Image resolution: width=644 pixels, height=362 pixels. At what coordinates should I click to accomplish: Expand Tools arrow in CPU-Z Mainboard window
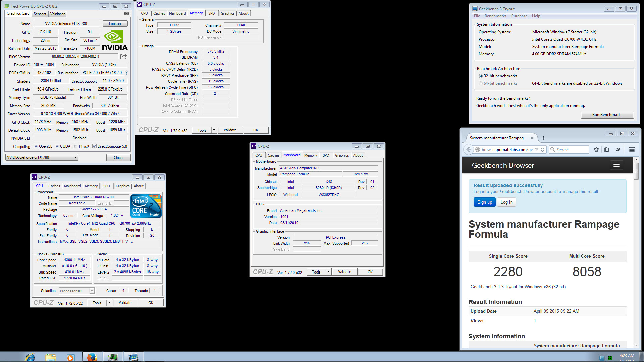(328, 272)
